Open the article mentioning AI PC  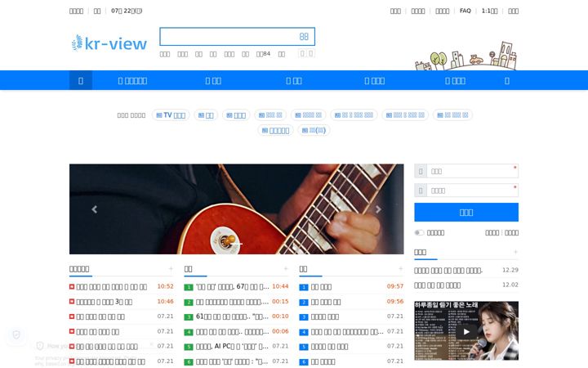tap(232, 347)
